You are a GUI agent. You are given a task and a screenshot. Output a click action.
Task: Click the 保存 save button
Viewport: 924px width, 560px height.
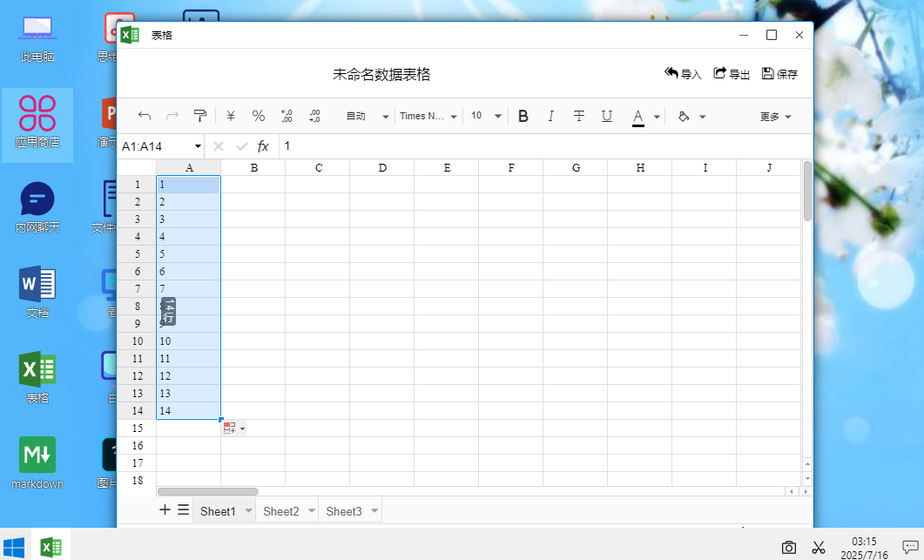(x=779, y=74)
